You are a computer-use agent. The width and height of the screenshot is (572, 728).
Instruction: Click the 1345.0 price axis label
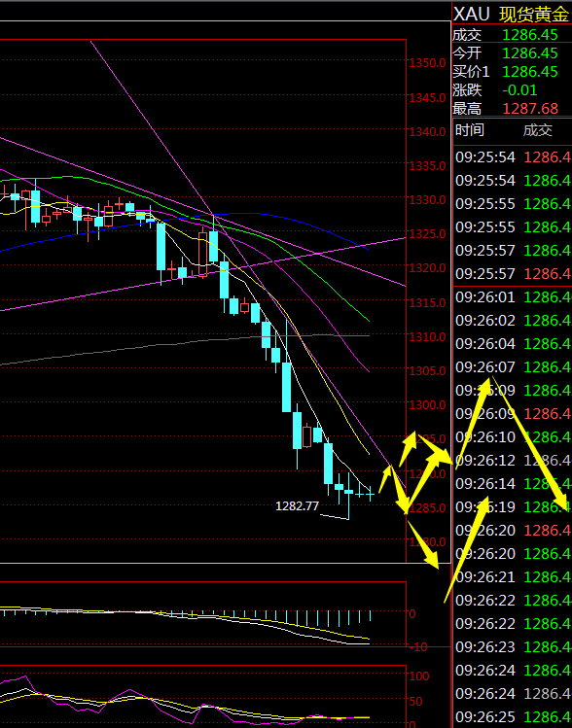click(x=427, y=98)
